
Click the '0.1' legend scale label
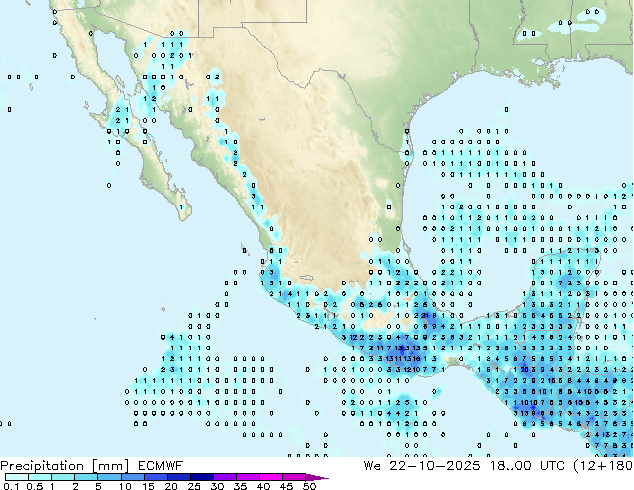click(11, 486)
